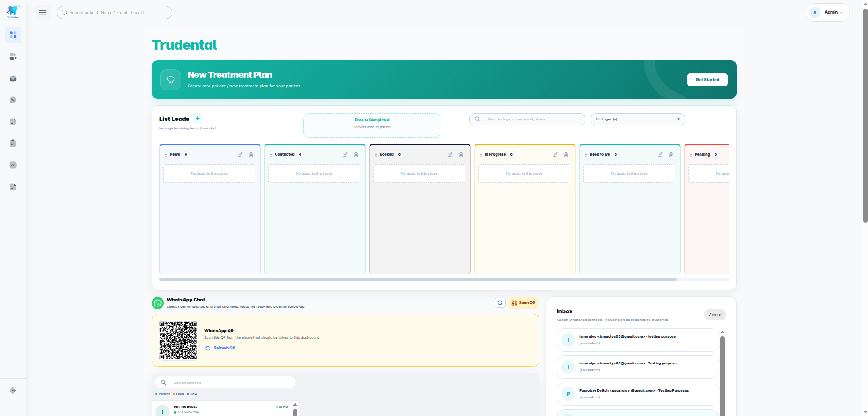Click the Scan QR button
Screen dimensions: 868x416
point(524,303)
